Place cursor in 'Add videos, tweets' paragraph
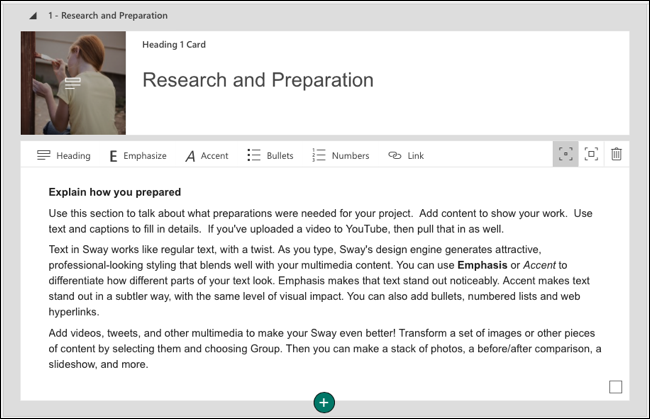The width and height of the screenshot is (650, 419). click(x=325, y=349)
